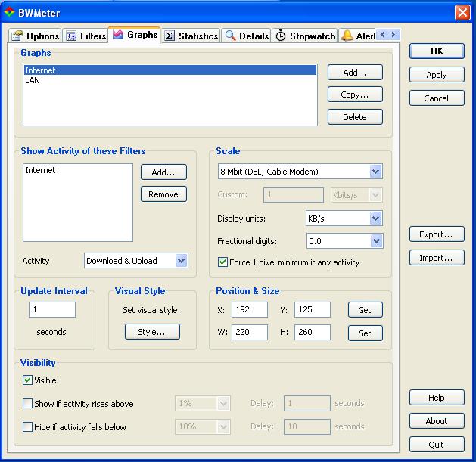Click the Import... button
The image size is (476, 462).
437,258
